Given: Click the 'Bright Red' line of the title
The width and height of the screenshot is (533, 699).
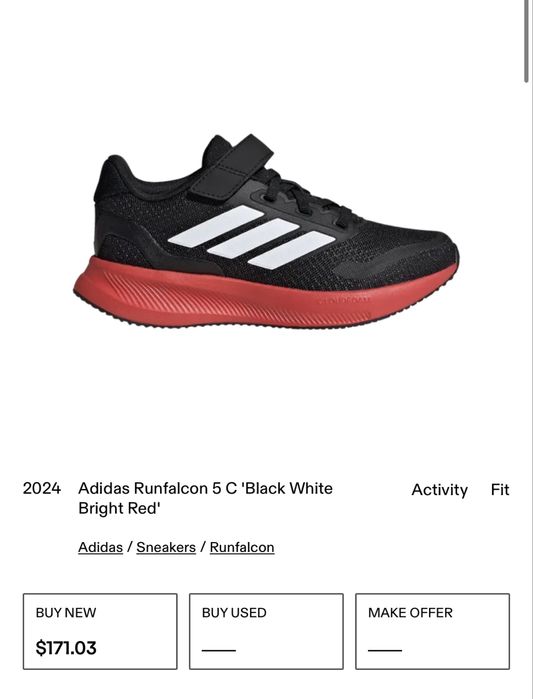Looking at the screenshot, I should 119,508.
